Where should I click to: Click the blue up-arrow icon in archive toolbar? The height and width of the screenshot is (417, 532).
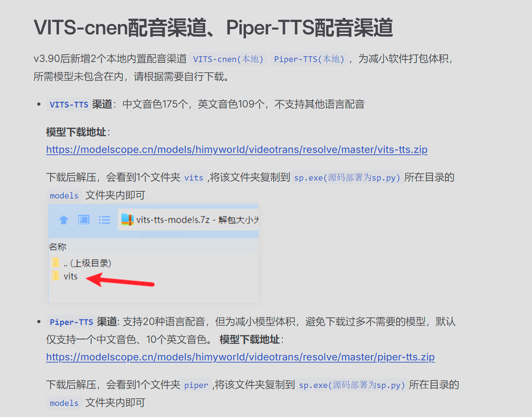click(64, 220)
